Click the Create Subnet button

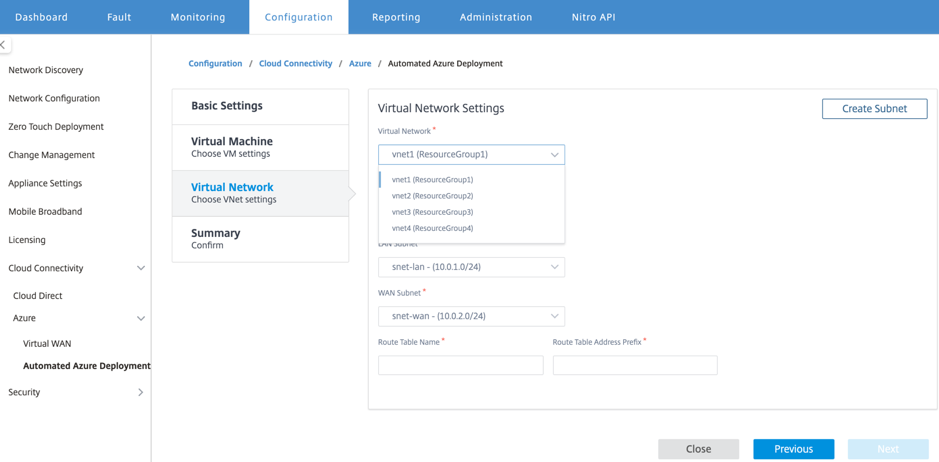pyautogui.click(x=874, y=109)
